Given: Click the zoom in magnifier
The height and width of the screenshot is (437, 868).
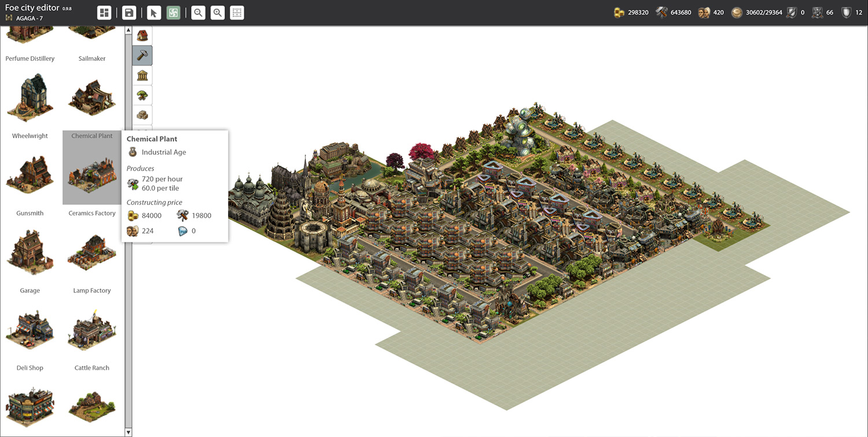Looking at the screenshot, I should 218,13.
